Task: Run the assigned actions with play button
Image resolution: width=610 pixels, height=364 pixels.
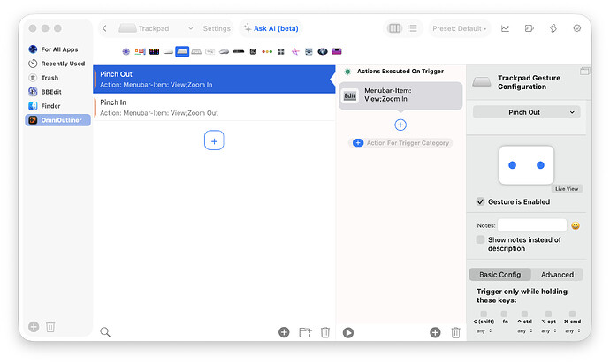Action: point(348,332)
